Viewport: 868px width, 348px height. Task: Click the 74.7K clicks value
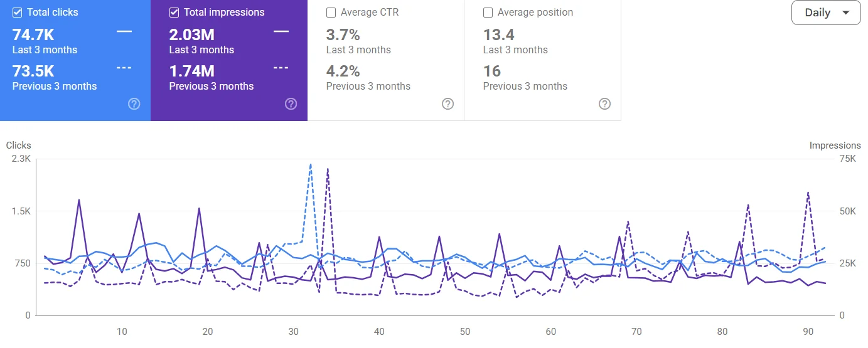(x=33, y=34)
